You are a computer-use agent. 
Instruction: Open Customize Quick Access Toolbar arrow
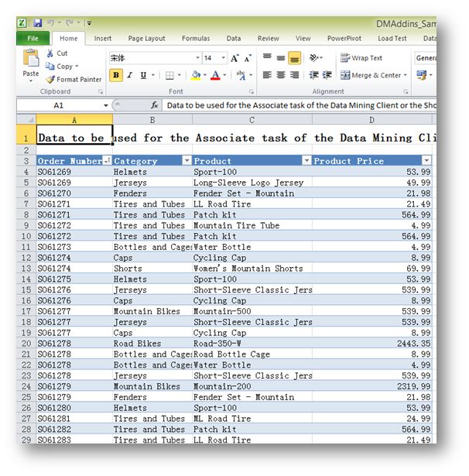coord(89,23)
